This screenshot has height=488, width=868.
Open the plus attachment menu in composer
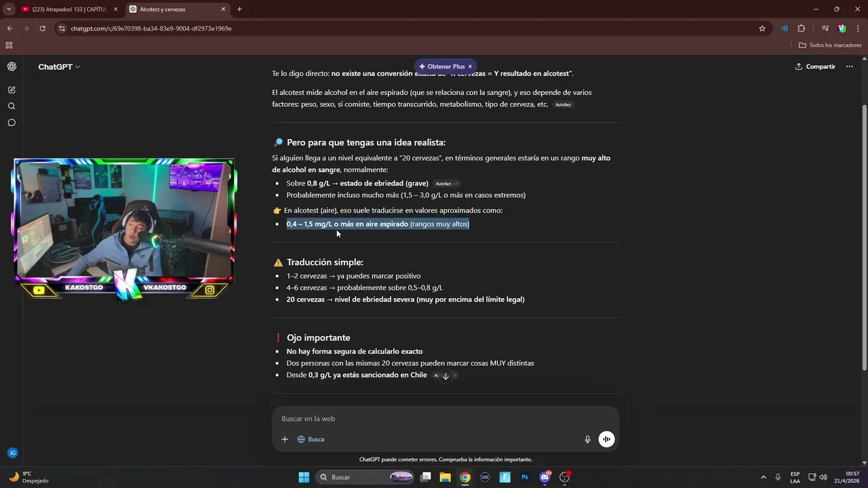tap(285, 439)
